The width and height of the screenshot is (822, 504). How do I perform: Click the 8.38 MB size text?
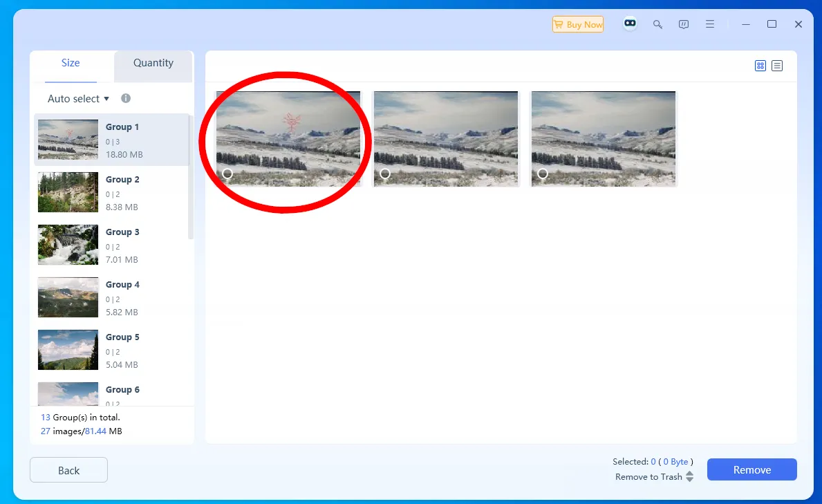tap(122, 207)
